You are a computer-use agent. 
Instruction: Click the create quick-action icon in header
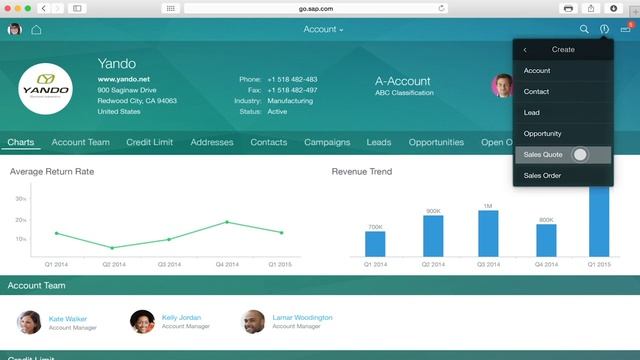pyautogui.click(x=604, y=29)
